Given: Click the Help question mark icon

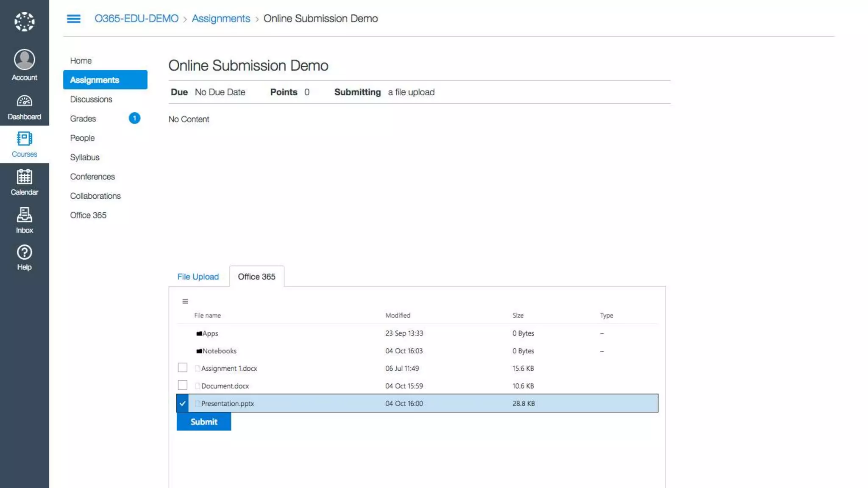Looking at the screenshot, I should pos(24,252).
